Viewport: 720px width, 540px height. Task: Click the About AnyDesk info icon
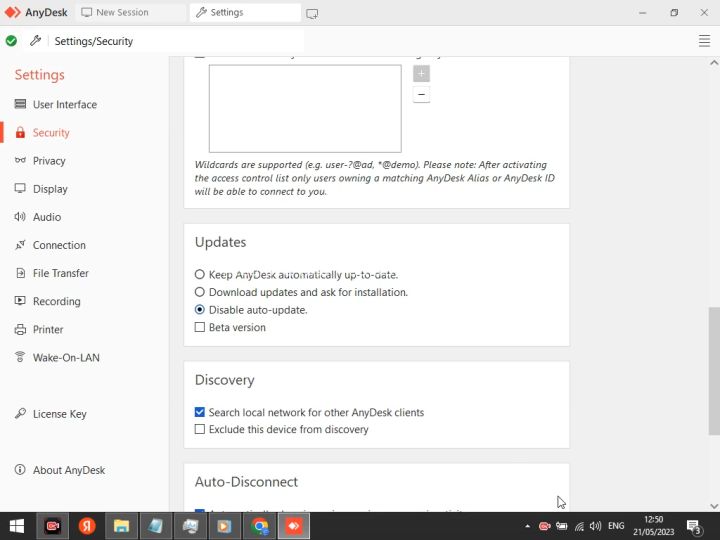coord(20,469)
